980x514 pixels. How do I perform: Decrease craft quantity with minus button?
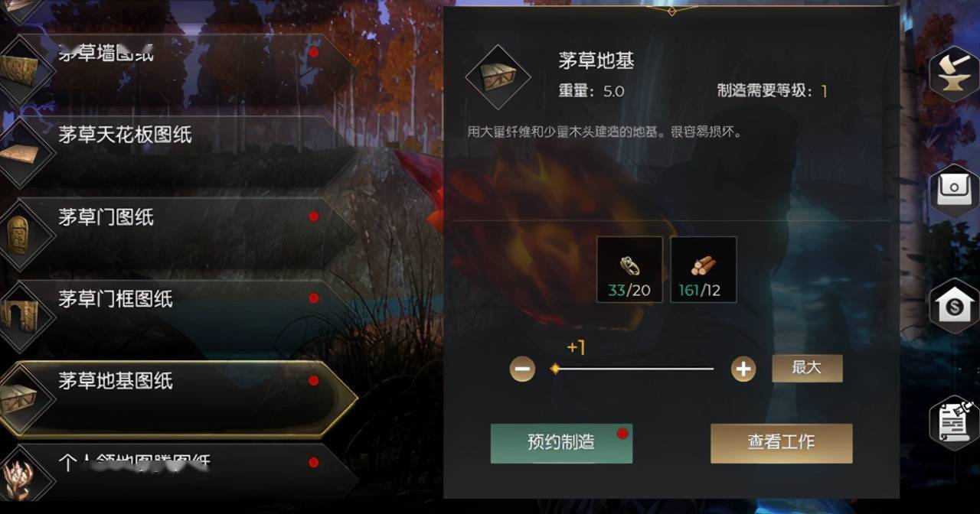tap(523, 369)
